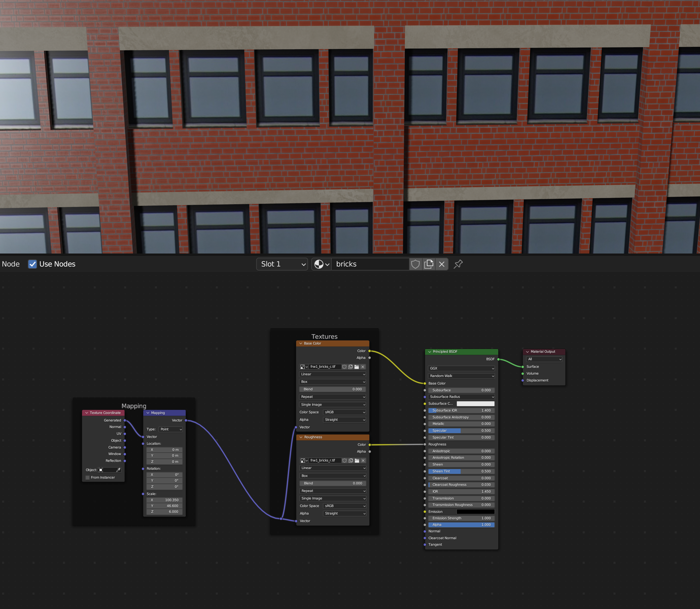This screenshot has height=609, width=700.
Task: Click the Subsurface Color white swatch
Action: tap(475, 404)
